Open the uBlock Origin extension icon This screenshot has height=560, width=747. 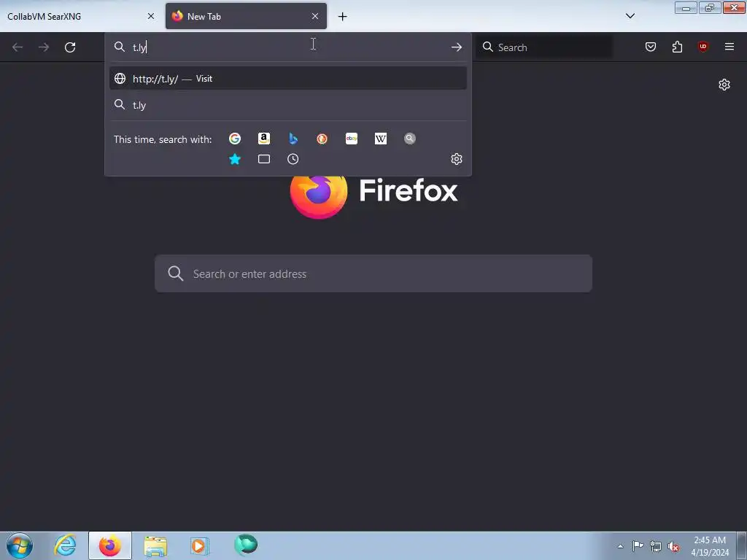pyautogui.click(x=703, y=47)
